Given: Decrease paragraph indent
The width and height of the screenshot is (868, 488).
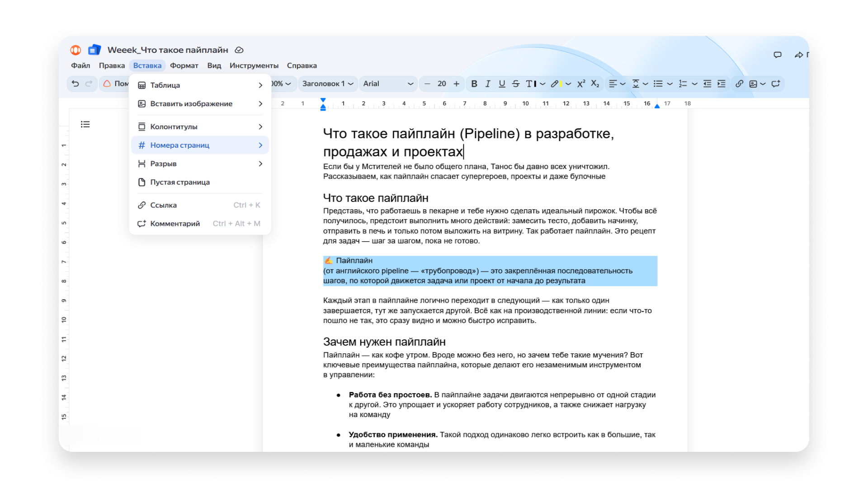Looking at the screenshot, I should 708,84.
